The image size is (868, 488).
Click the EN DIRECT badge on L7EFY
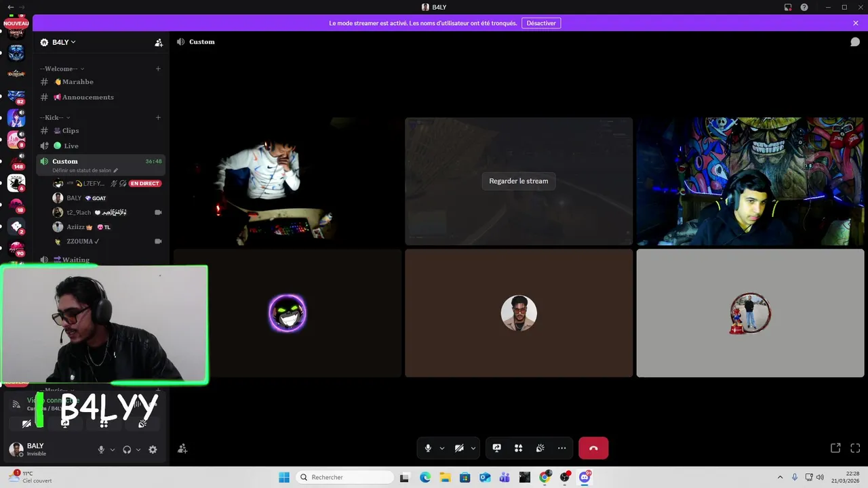(145, 184)
